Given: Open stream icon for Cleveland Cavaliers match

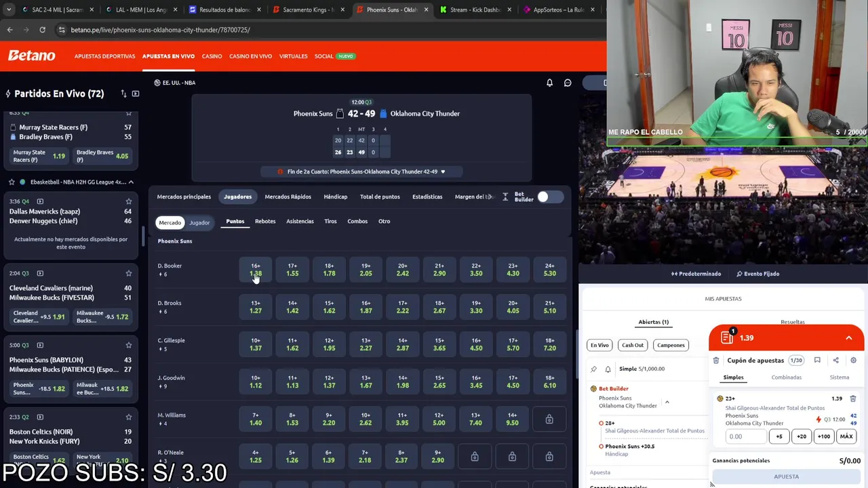Looking at the screenshot, I should point(40,273).
